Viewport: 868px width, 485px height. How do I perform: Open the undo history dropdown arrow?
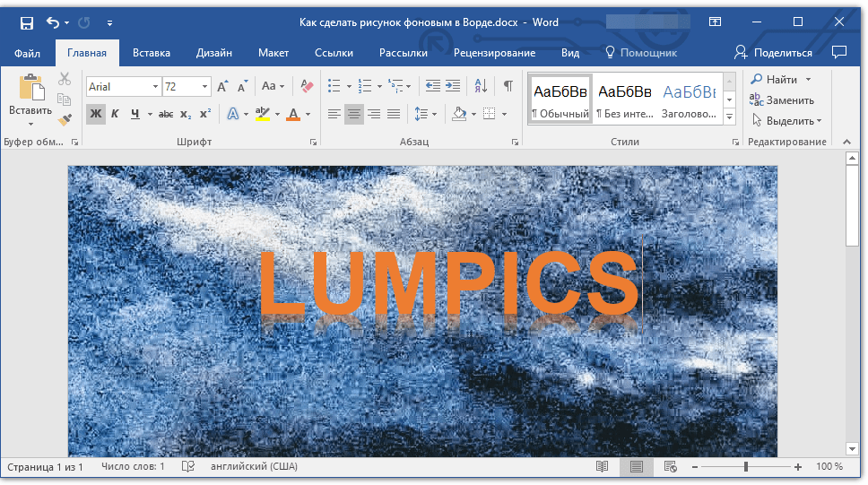coord(67,23)
